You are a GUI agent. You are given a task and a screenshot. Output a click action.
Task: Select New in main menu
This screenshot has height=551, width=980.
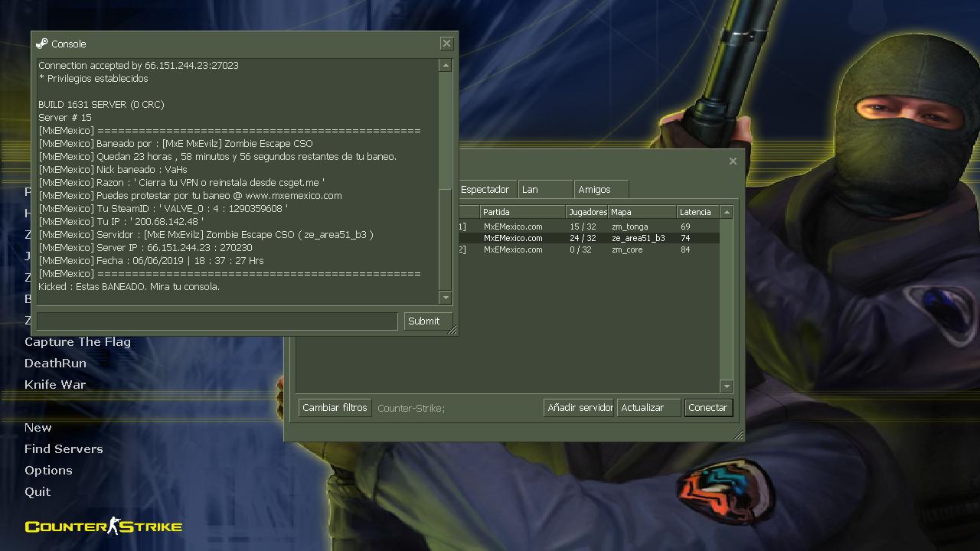[38, 428]
